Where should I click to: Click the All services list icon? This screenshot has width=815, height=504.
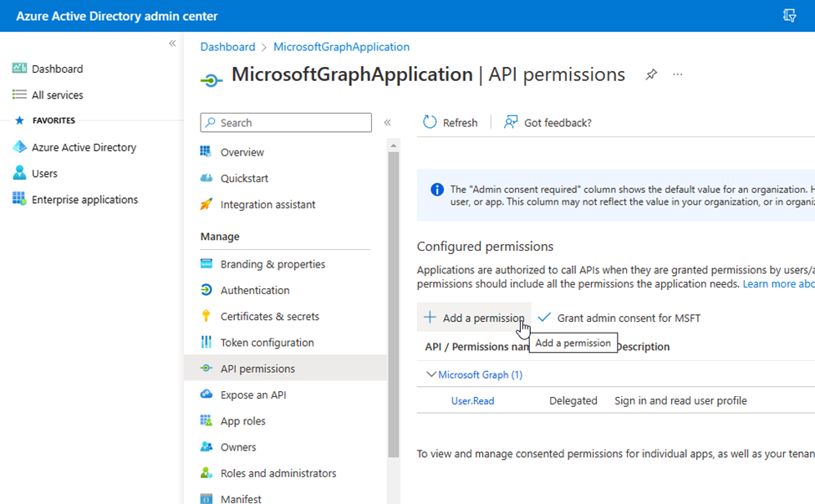point(19,94)
